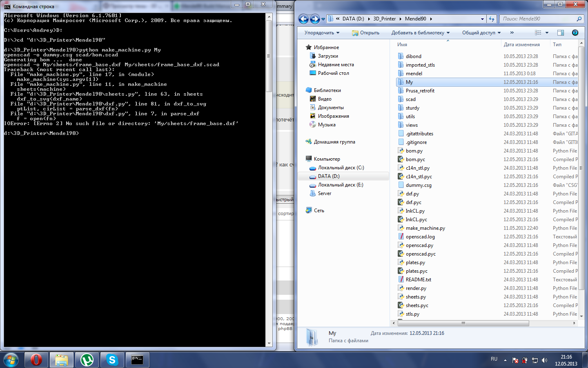The height and width of the screenshot is (368, 588).
Task: Click the Открыть toolbar button
Action: 366,33
